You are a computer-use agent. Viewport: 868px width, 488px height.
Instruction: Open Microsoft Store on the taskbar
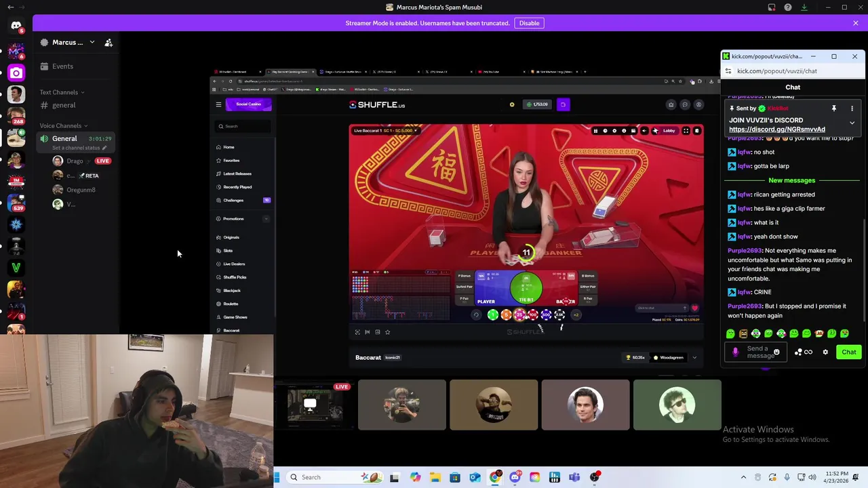(455, 477)
